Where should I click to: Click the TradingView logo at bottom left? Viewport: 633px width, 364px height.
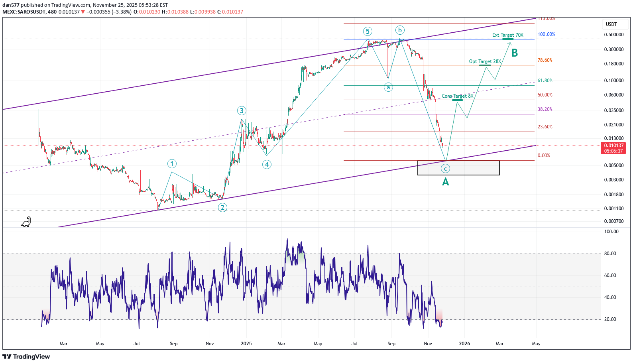coord(26,356)
